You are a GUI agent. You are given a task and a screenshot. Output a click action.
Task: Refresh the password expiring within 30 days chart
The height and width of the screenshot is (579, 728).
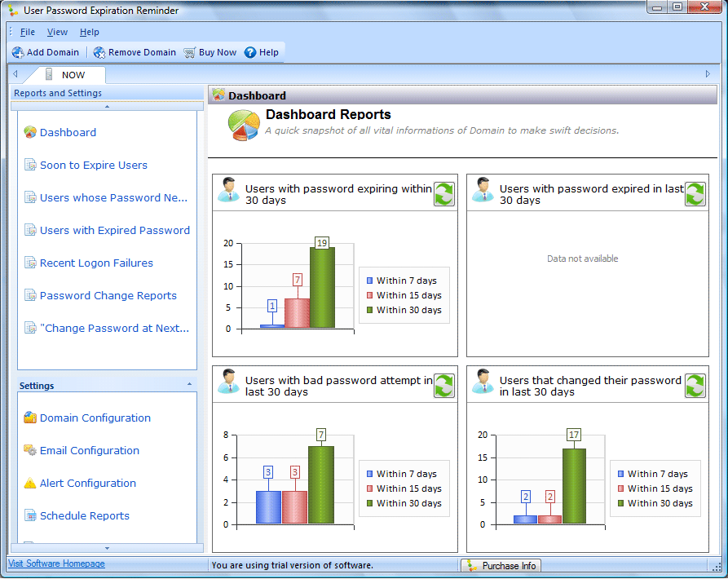pos(444,193)
